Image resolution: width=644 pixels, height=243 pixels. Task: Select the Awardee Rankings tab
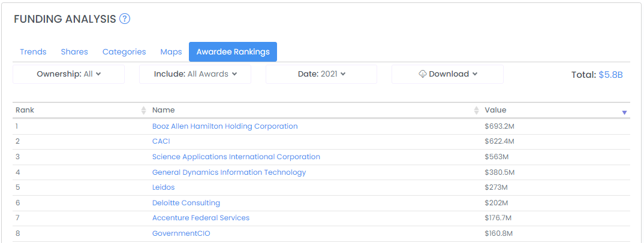pyautogui.click(x=233, y=51)
